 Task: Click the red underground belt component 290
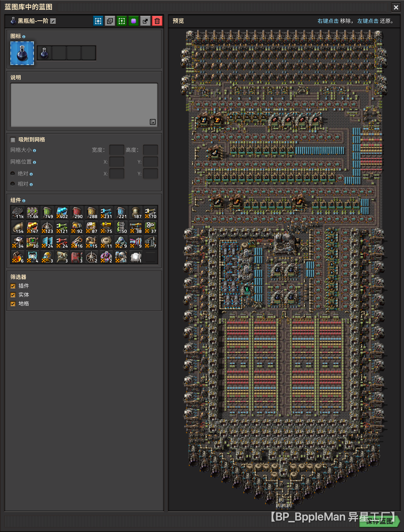tap(77, 213)
